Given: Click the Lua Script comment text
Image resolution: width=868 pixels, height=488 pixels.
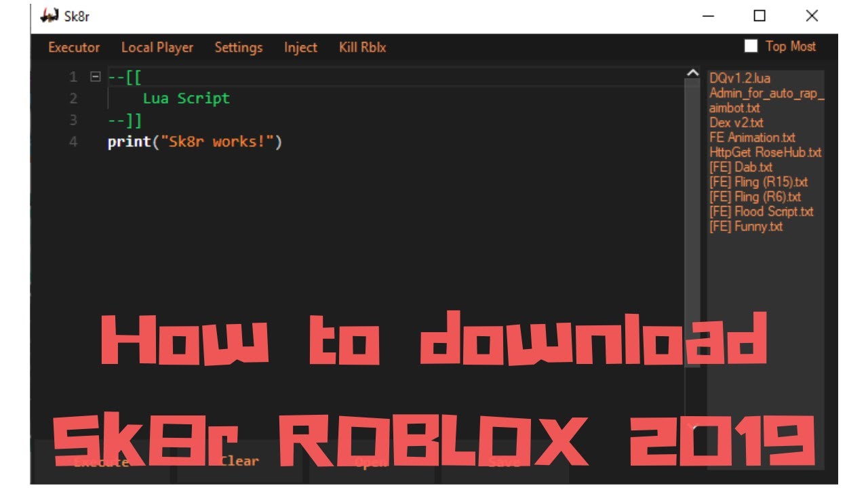Looking at the screenshot, I should tap(186, 99).
